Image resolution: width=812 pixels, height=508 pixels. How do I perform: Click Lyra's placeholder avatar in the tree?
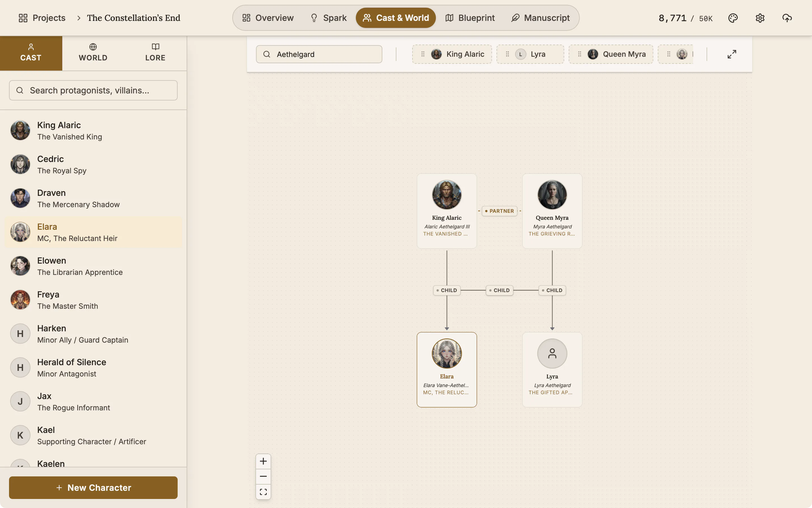[x=552, y=353]
